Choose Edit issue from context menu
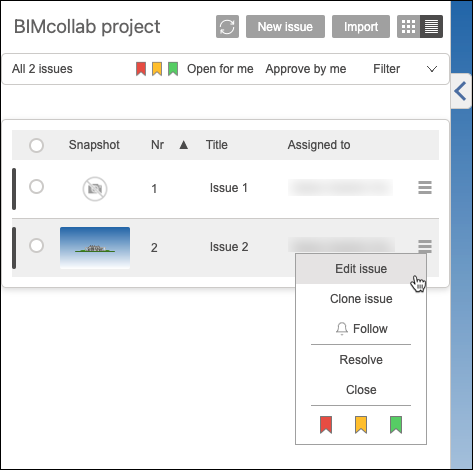The height and width of the screenshot is (470, 473). click(x=361, y=269)
